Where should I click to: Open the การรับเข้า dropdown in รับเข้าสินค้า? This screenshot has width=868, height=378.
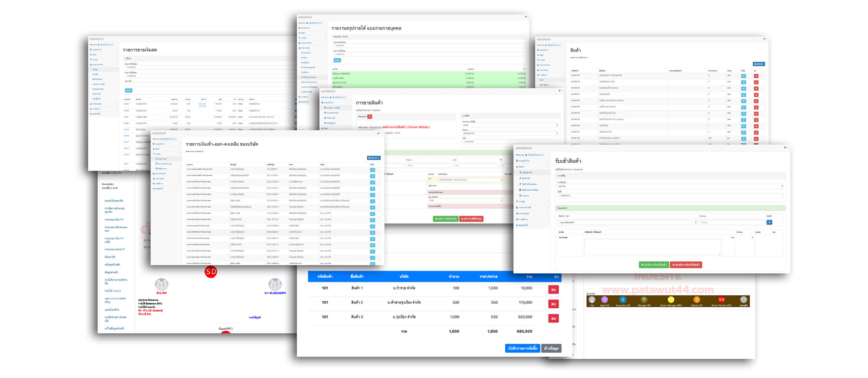[671, 186]
